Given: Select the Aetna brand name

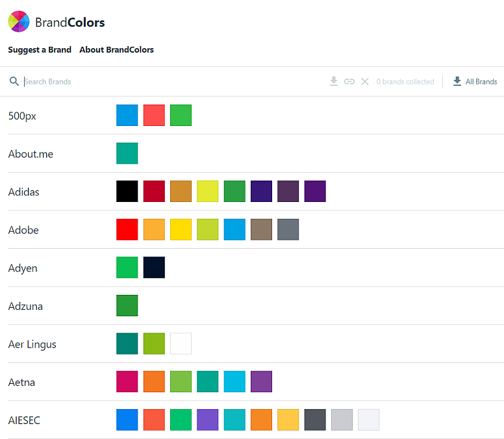Looking at the screenshot, I should [21, 383].
